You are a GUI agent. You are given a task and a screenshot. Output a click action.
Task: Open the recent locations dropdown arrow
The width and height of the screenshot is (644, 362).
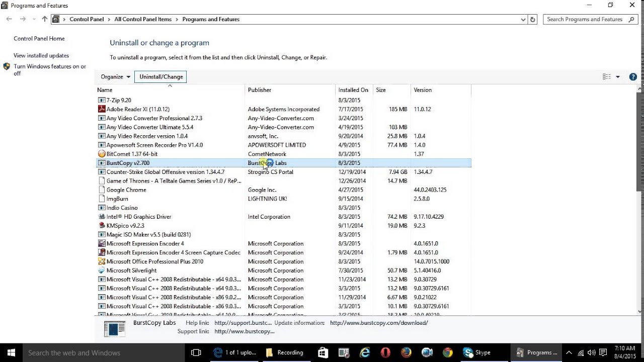click(34, 19)
